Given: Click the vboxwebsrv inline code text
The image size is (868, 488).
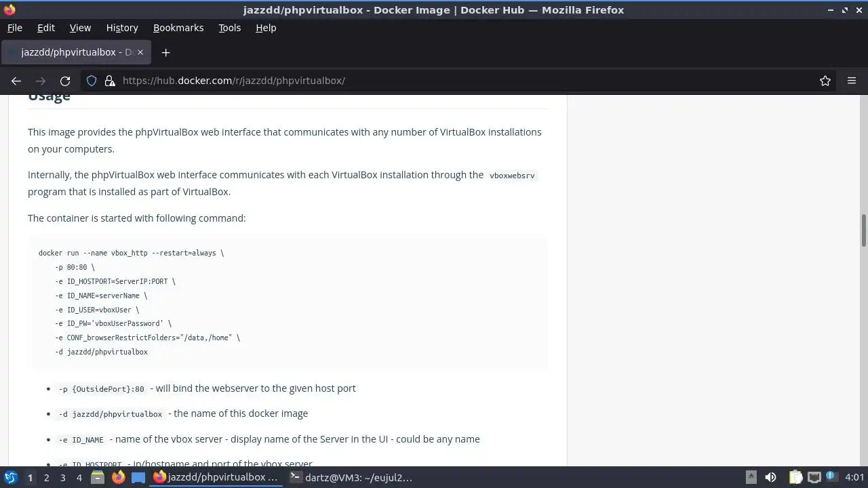Looking at the screenshot, I should coord(512,176).
